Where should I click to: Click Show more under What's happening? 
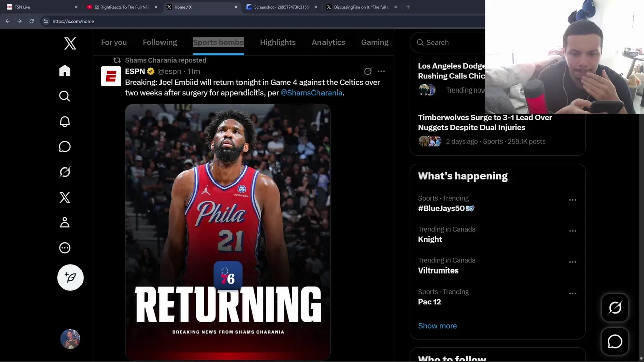(437, 326)
